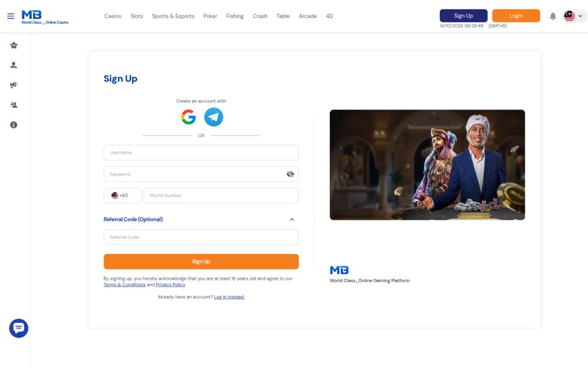Open Terms & Conditions link

point(124,285)
